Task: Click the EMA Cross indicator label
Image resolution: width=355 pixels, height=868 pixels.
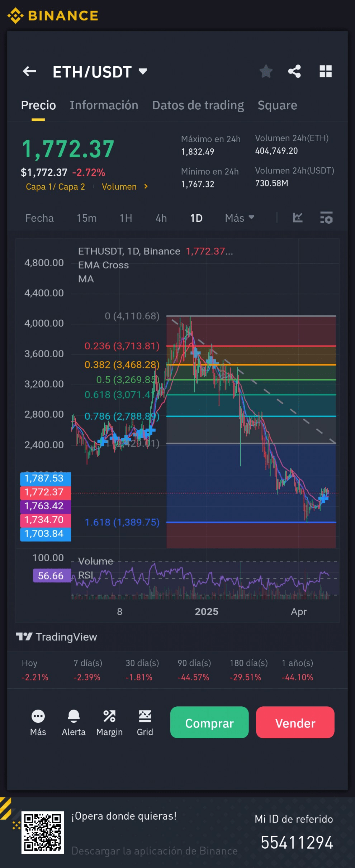Action: coord(103,265)
